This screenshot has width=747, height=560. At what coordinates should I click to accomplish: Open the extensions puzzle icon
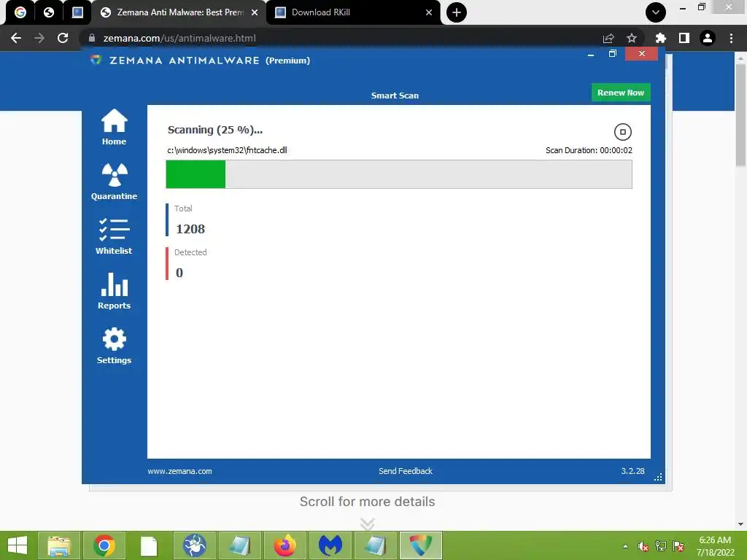click(x=660, y=38)
